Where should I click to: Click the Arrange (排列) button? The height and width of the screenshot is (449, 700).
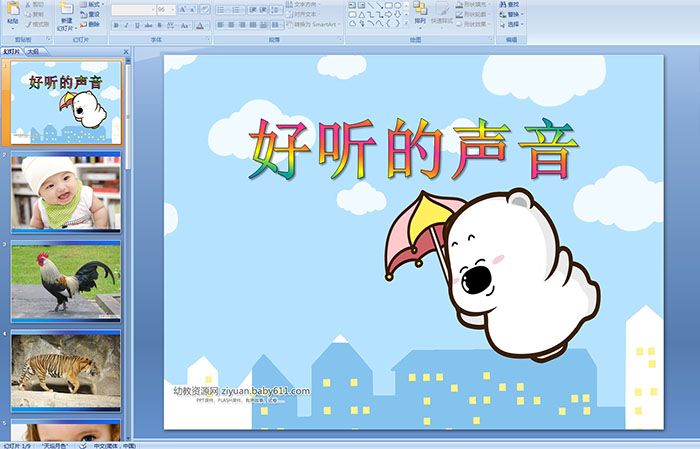420,13
